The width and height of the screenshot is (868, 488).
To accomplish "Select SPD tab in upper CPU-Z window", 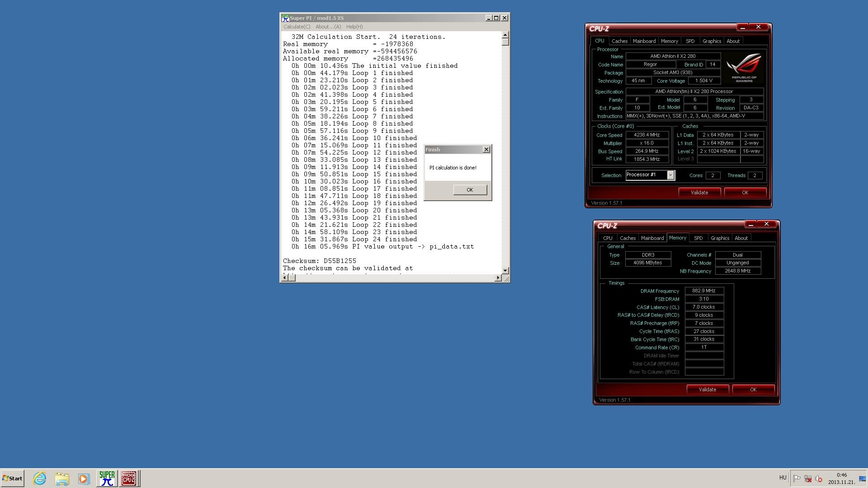I will (690, 41).
